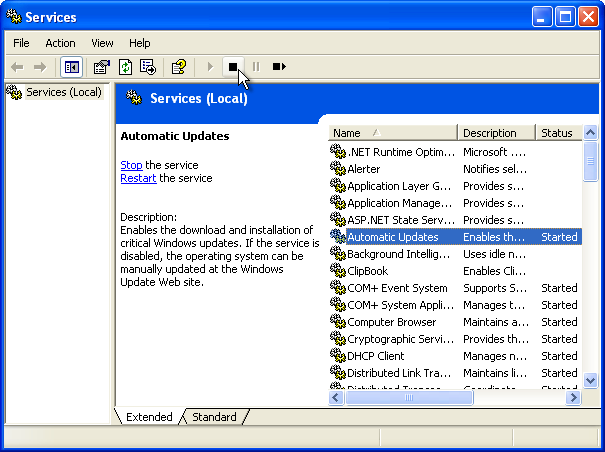
Task: Click the Automatic Updates row name
Action: tap(393, 237)
